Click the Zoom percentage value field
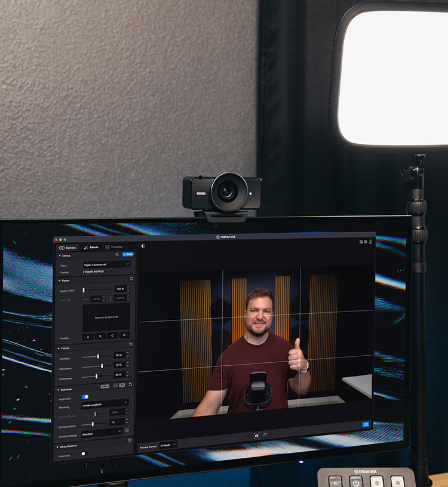 (x=120, y=289)
